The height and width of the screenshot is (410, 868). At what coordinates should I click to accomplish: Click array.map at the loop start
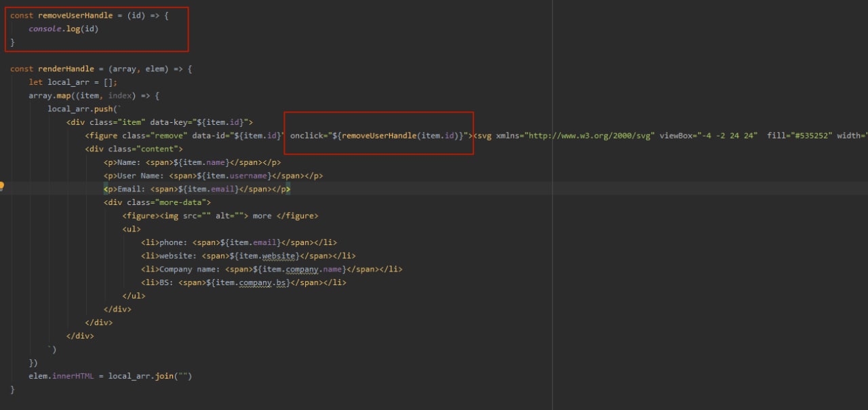(50, 96)
